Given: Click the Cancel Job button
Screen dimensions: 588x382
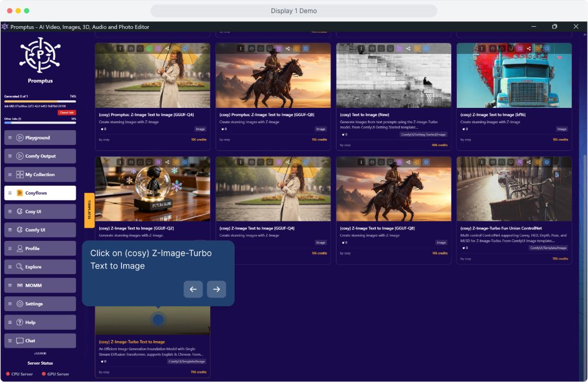Looking at the screenshot, I should [67, 112].
